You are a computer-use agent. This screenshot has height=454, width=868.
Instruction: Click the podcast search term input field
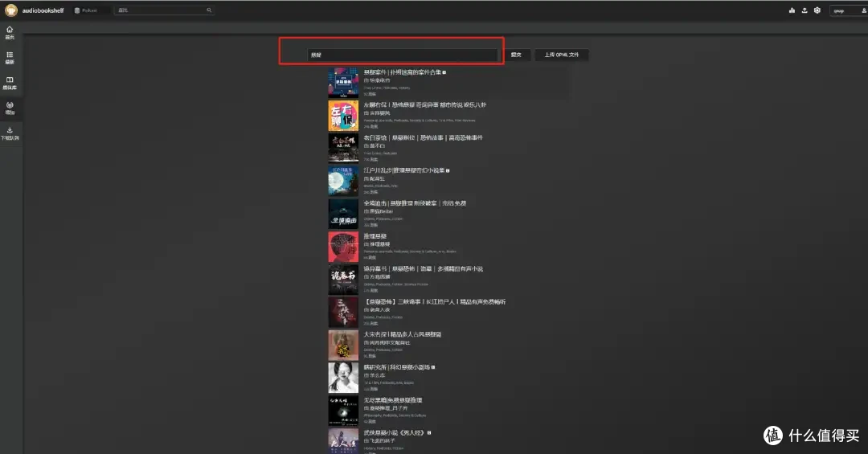[403, 55]
